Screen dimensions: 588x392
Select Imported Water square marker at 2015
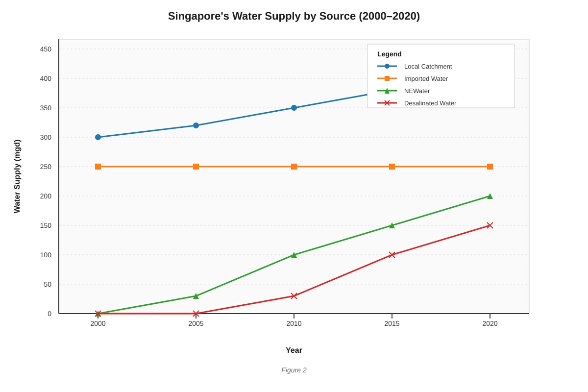click(392, 167)
